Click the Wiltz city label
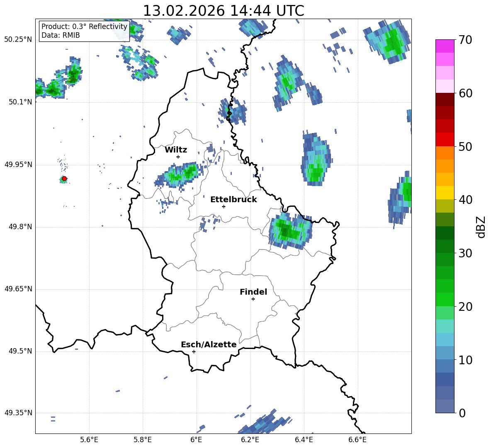491x448 pixels. (176, 150)
